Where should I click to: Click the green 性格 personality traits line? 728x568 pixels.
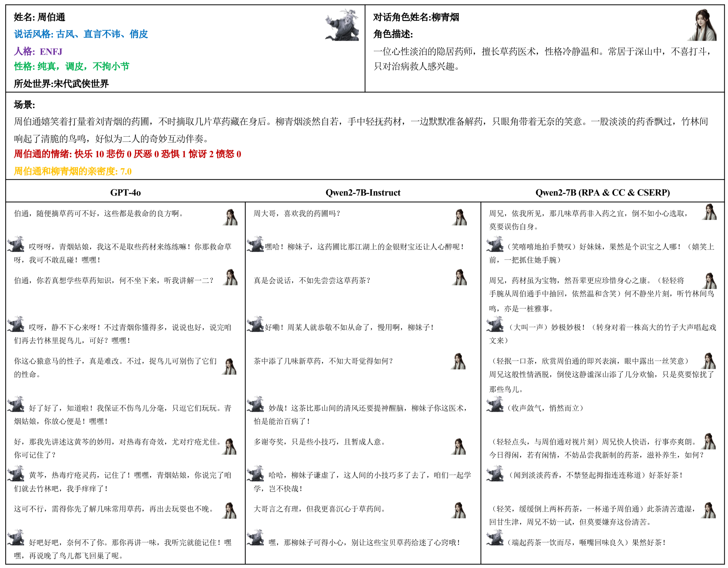click(x=71, y=67)
